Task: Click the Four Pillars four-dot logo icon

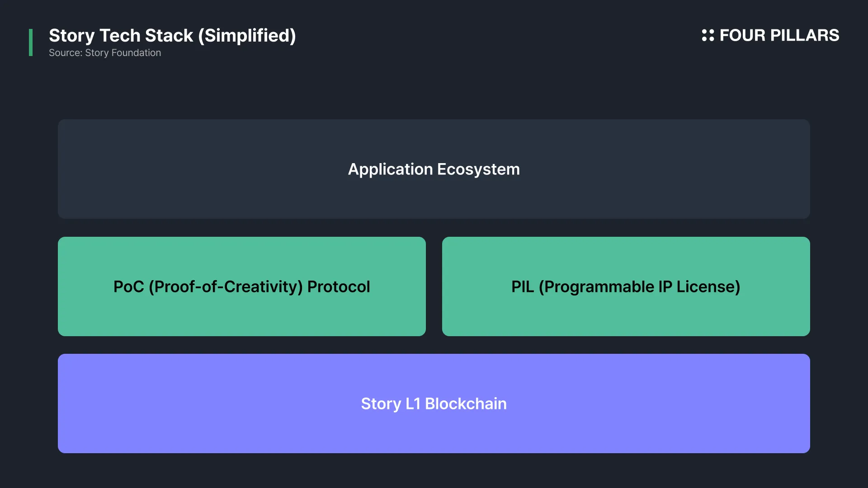Action: (x=708, y=35)
